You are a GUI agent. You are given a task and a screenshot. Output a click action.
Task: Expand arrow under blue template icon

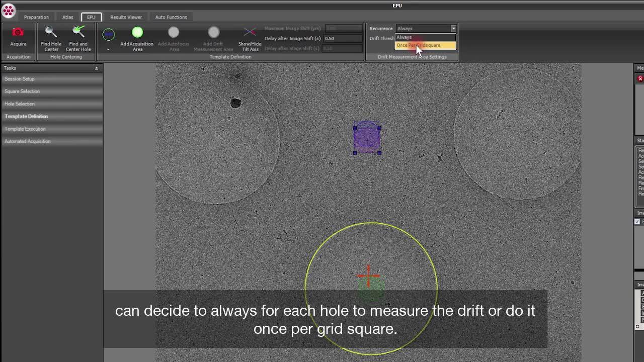tap(108, 49)
